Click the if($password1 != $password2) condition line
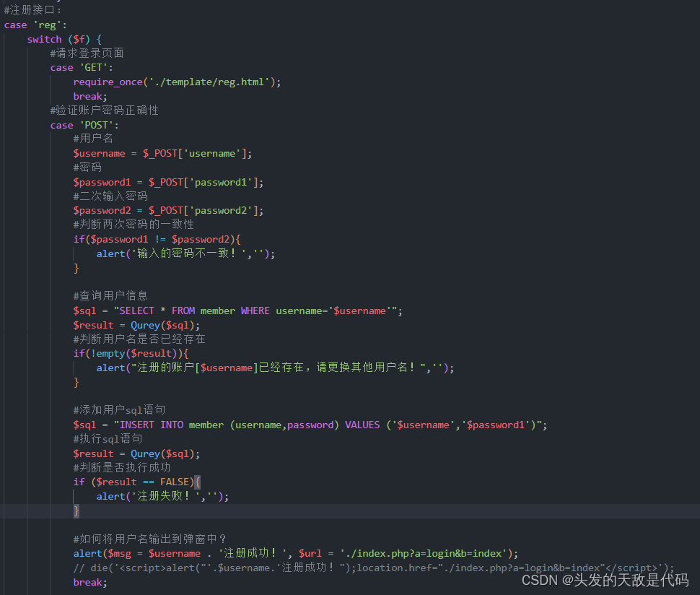The height and width of the screenshot is (595, 700). pos(157,240)
